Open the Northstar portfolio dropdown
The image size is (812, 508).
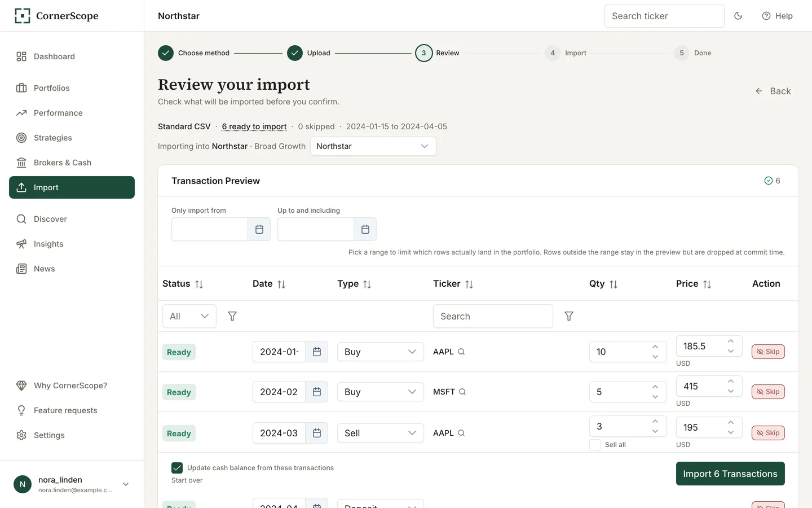pos(373,146)
